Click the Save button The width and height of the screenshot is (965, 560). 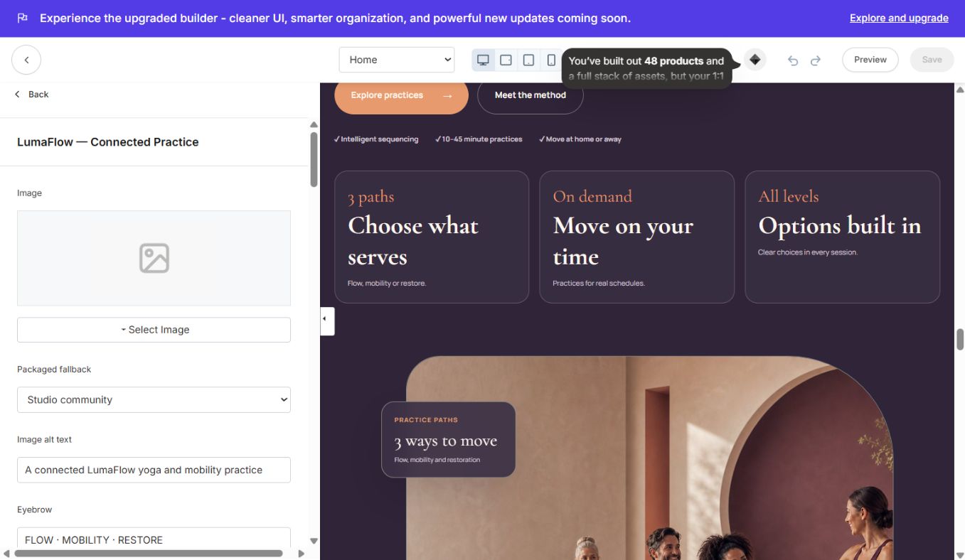932,60
